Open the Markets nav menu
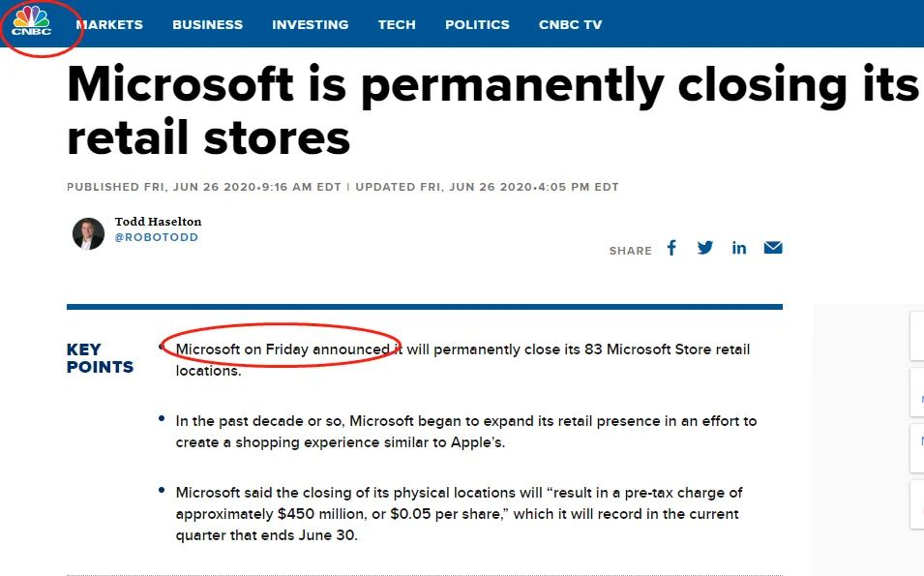This screenshot has width=924, height=576. 109,24
